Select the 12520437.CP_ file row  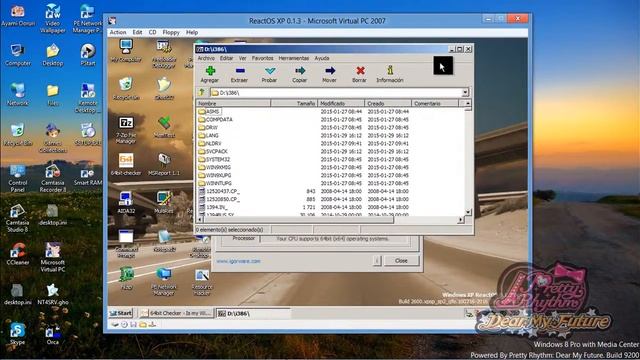pos(331,191)
